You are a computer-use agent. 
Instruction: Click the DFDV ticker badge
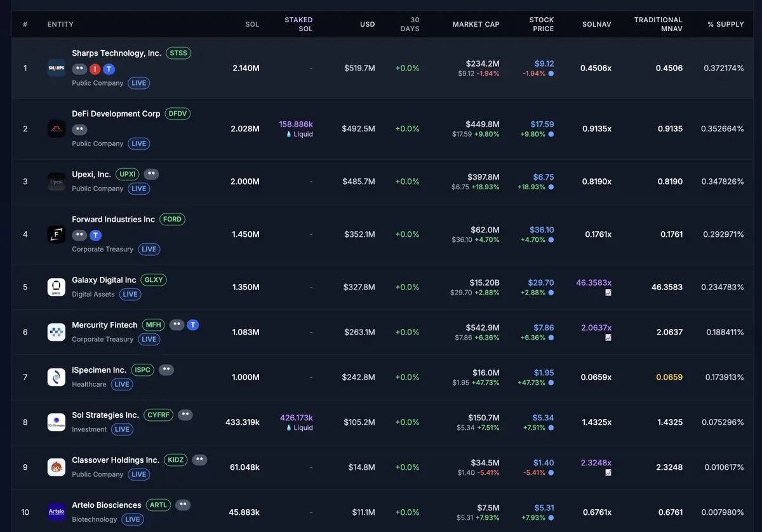point(178,114)
